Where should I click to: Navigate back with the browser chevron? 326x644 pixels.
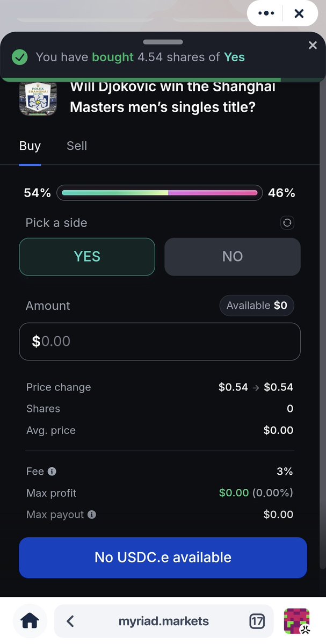70,621
